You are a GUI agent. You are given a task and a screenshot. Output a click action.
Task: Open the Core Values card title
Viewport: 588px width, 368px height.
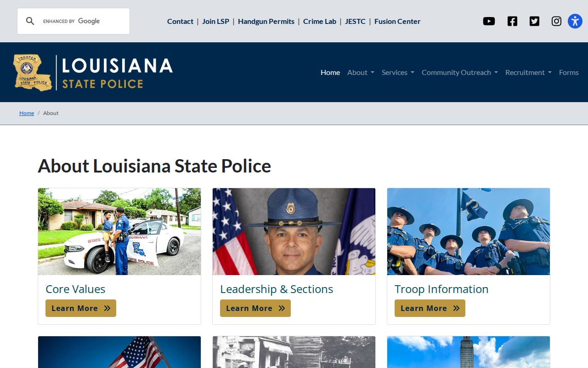tap(75, 289)
